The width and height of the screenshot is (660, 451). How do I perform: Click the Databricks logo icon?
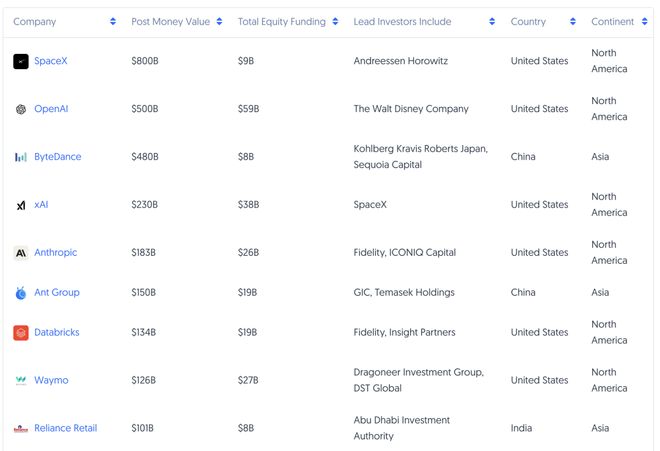21,333
